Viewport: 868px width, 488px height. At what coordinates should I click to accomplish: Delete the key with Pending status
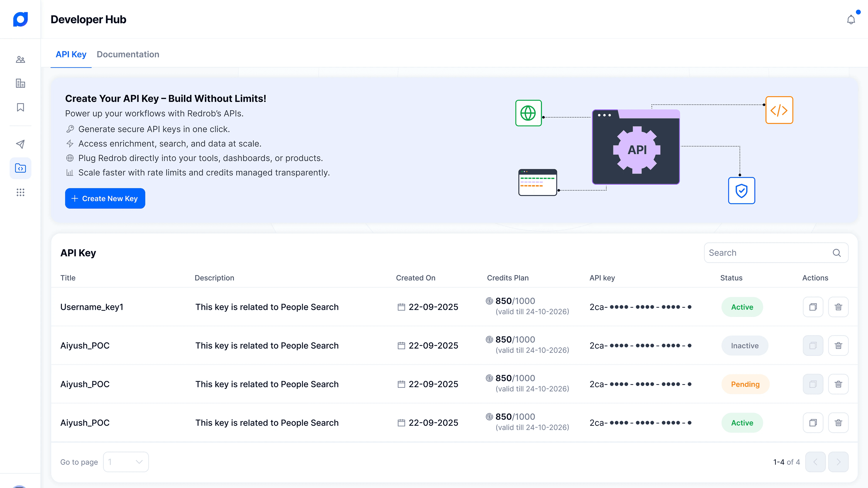click(838, 384)
